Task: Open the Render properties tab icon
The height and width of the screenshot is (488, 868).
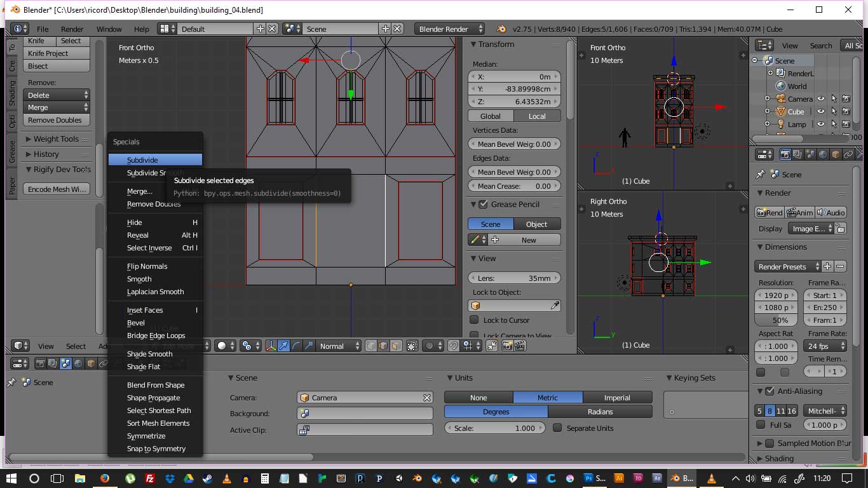Action: click(x=785, y=154)
